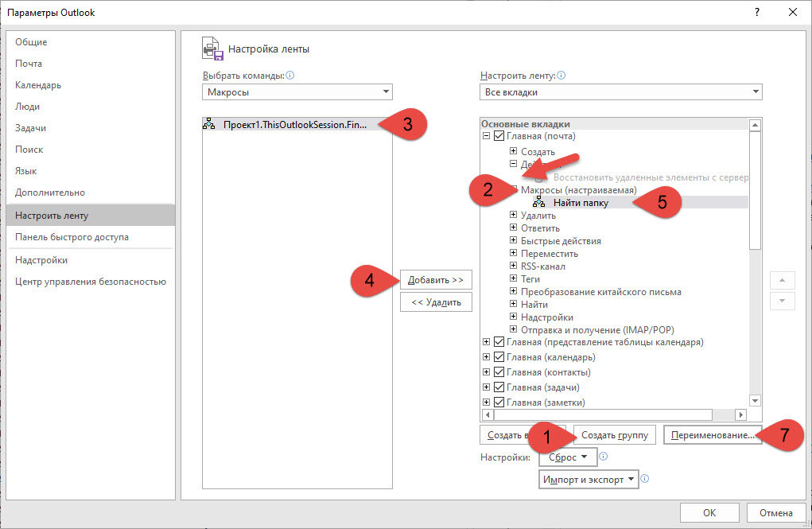Click the Создать группу button
The width and height of the screenshot is (812, 529).
(x=615, y=435)
